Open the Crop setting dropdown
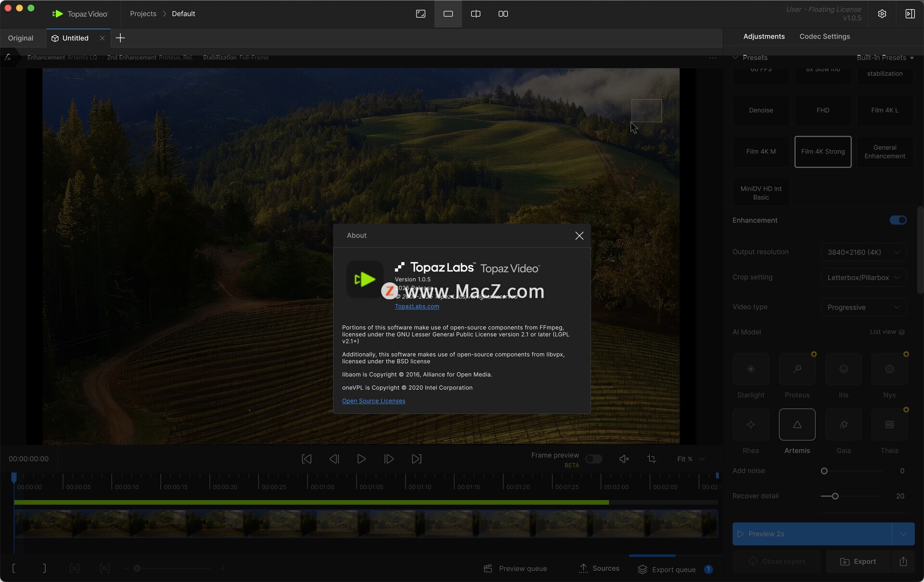This screenshot has height=582, width=924. point(863,278)
